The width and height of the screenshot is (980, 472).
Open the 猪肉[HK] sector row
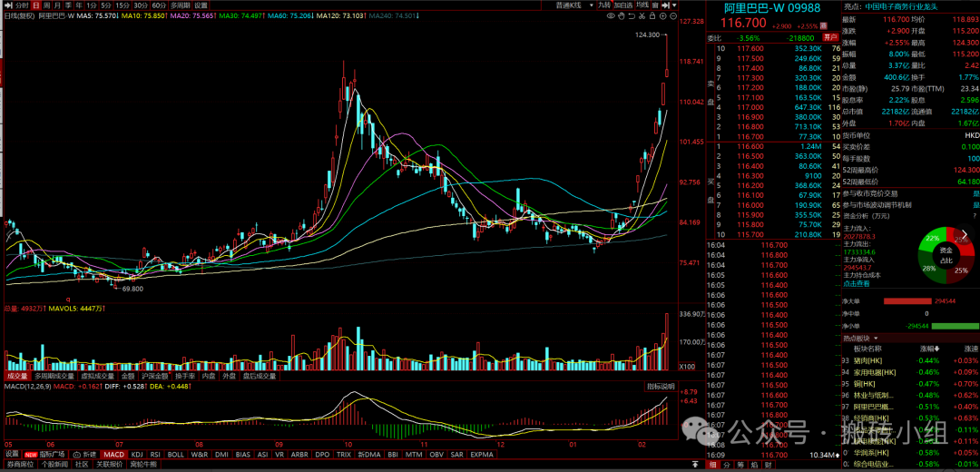(911, 360)
